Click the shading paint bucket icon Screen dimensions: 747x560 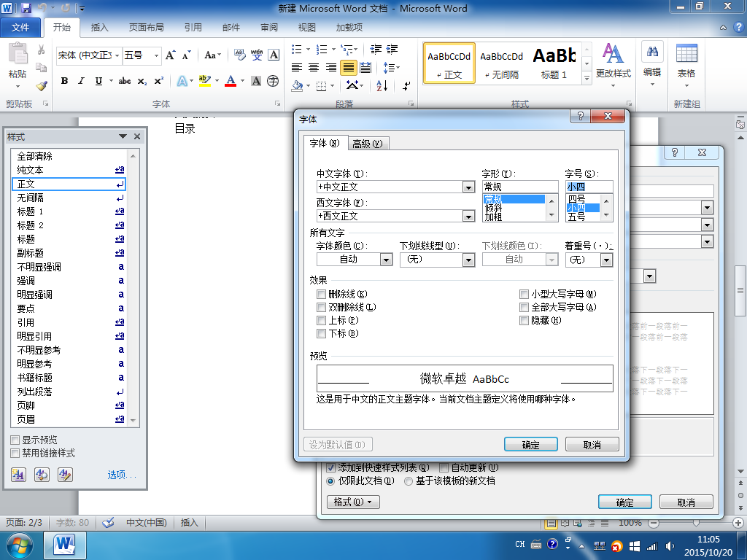point(298,86)
